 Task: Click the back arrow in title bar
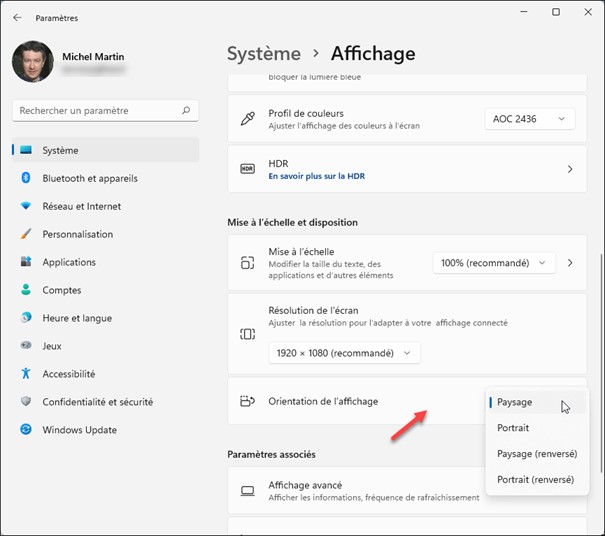coord(17,17)
